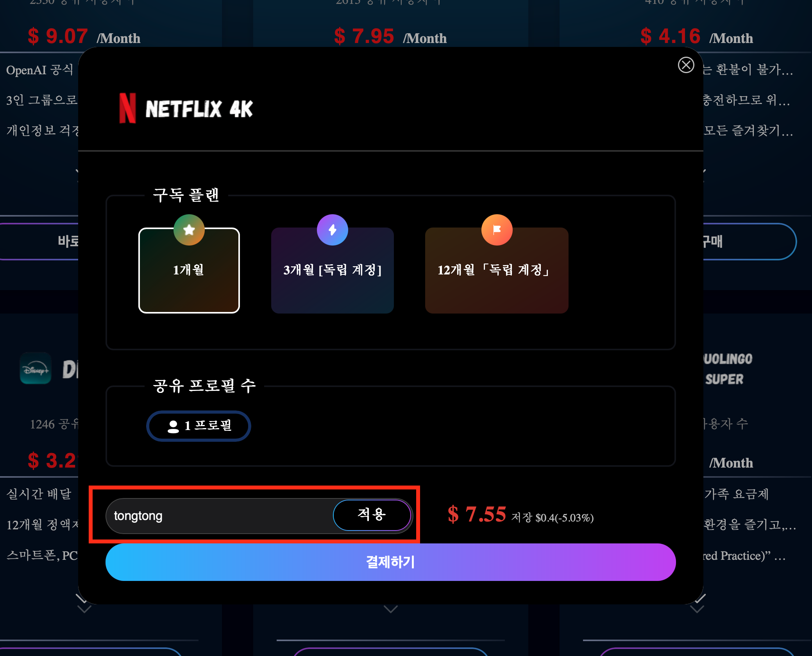Click the star badge on 1개월 plan

point(189,230)
